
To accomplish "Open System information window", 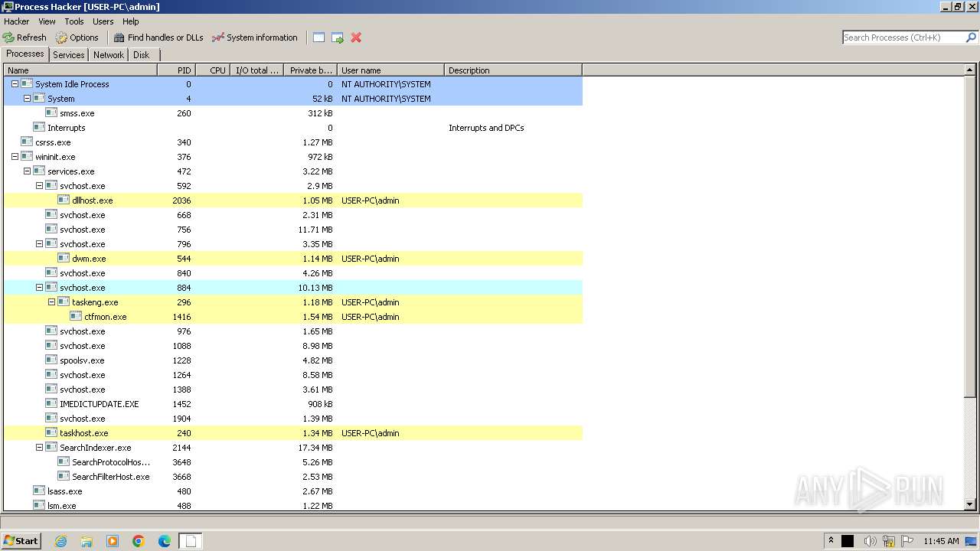I will pos(255,37).
